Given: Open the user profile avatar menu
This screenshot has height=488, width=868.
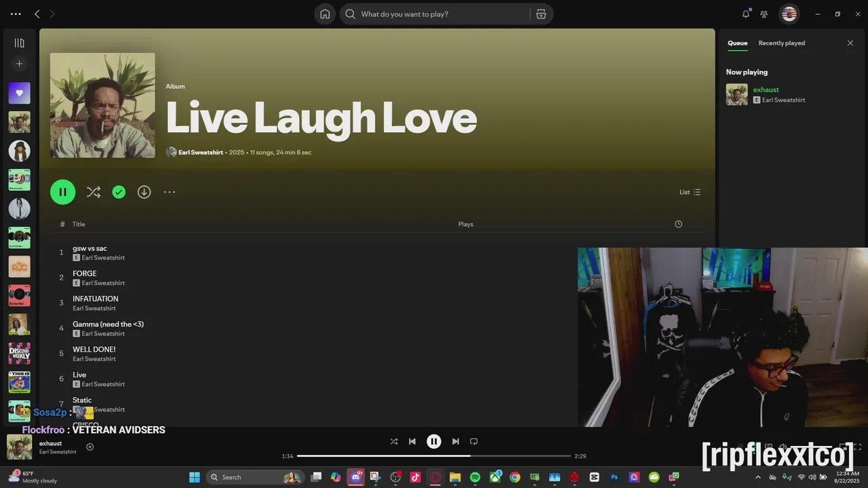Looking at the screenshot, I should pos(789,14).
